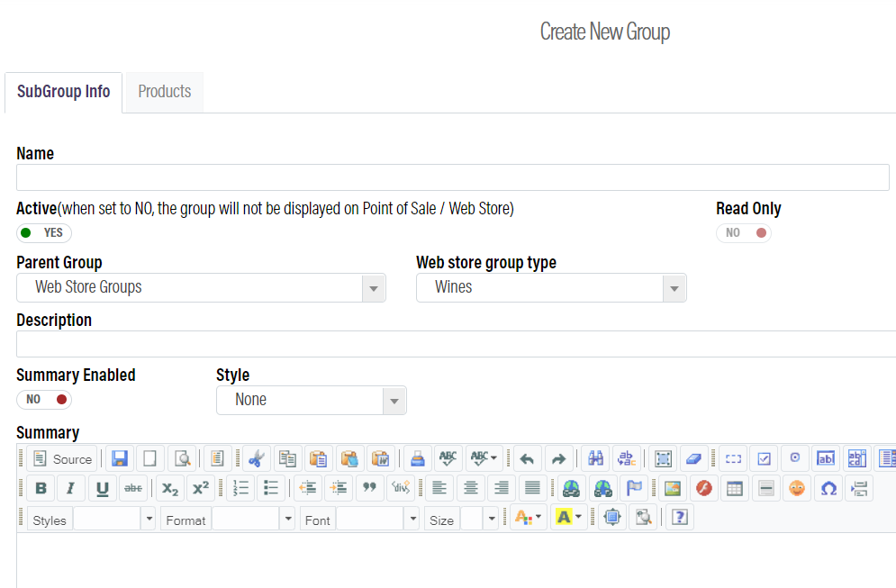Choose Paste as plain text icon
This screenshot has width=896, height=588.
pyautogui.click(x=349, y=459)
